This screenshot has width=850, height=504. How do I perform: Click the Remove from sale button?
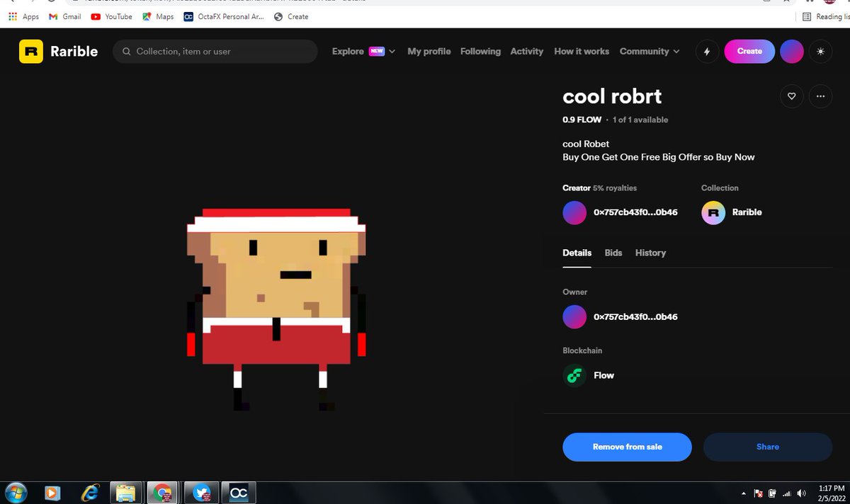tap(627, 447)
